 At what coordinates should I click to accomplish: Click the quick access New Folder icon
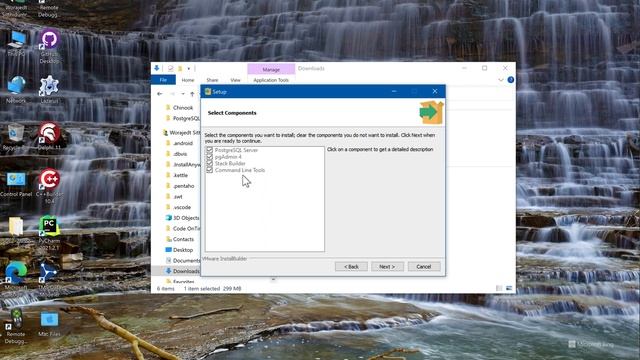pyautogui.click(x=180, y=68)
